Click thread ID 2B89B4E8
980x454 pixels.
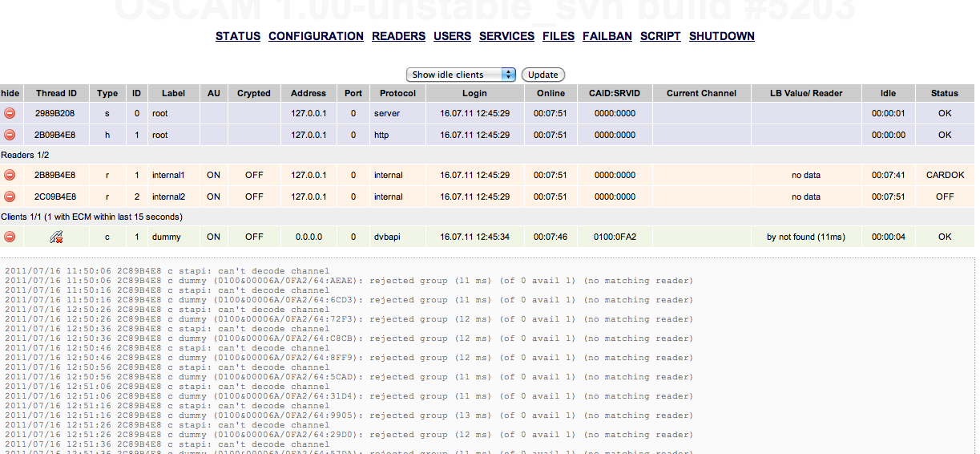click(54, 175)
